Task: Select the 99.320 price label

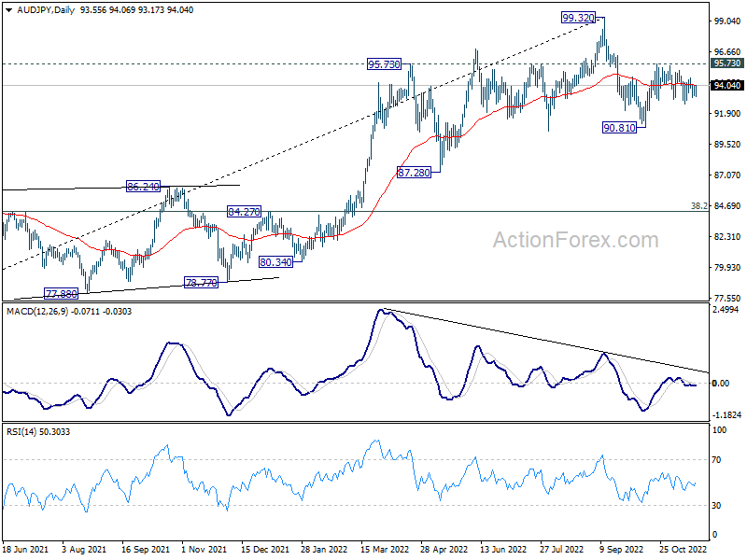Action: (x=578, y=18)
